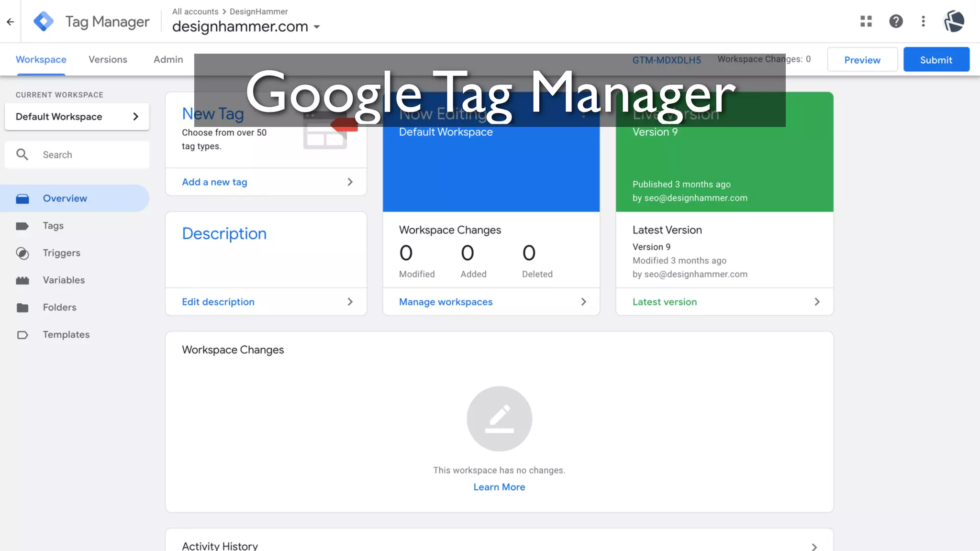
Task: Click the Add a new tag link
Action: point(214,182)
